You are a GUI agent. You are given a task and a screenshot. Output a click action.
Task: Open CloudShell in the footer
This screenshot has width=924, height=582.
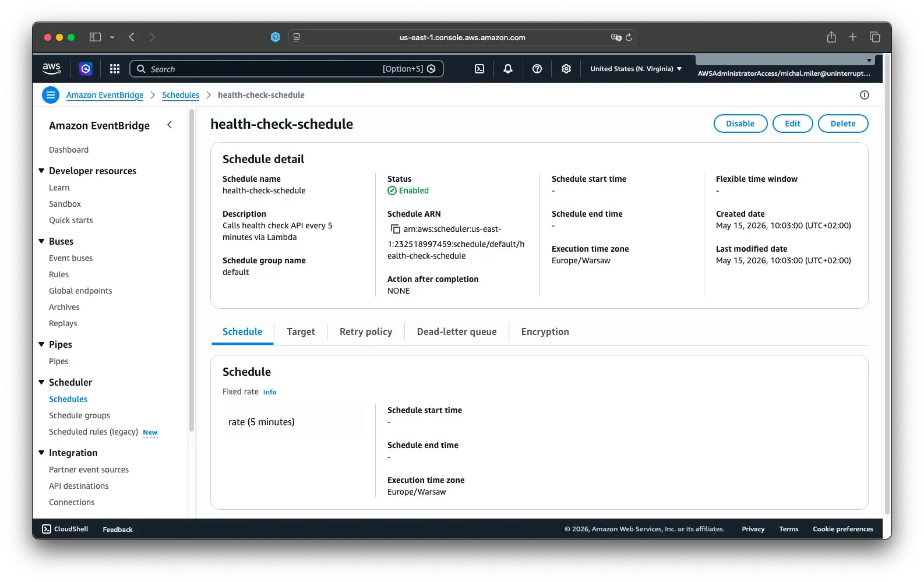pos(65,529)
